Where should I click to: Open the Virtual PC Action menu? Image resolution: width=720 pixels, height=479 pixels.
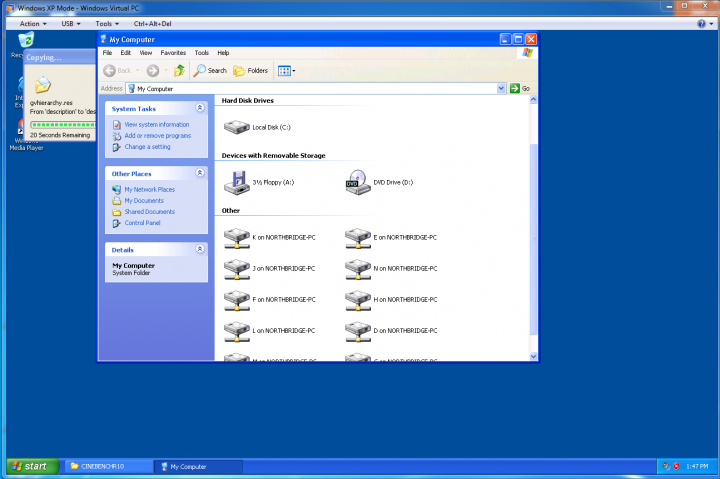[x=33, y=23]
